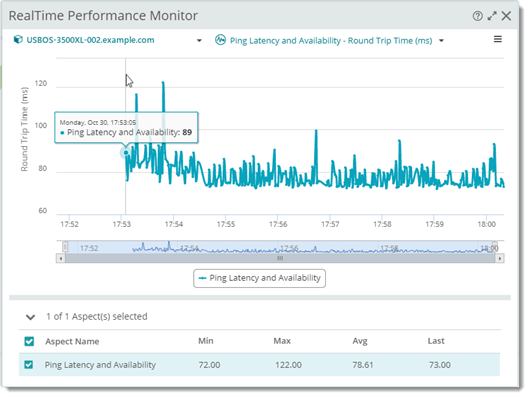
Task: Toggle the Aspect Name select-all checkbox
Action: (x=29, y=341)
